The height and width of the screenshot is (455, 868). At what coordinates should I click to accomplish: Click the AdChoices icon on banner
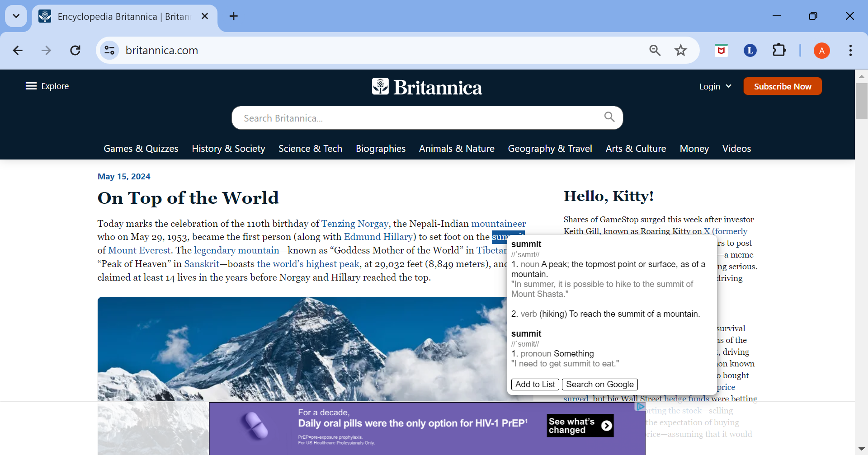point(640,407)
